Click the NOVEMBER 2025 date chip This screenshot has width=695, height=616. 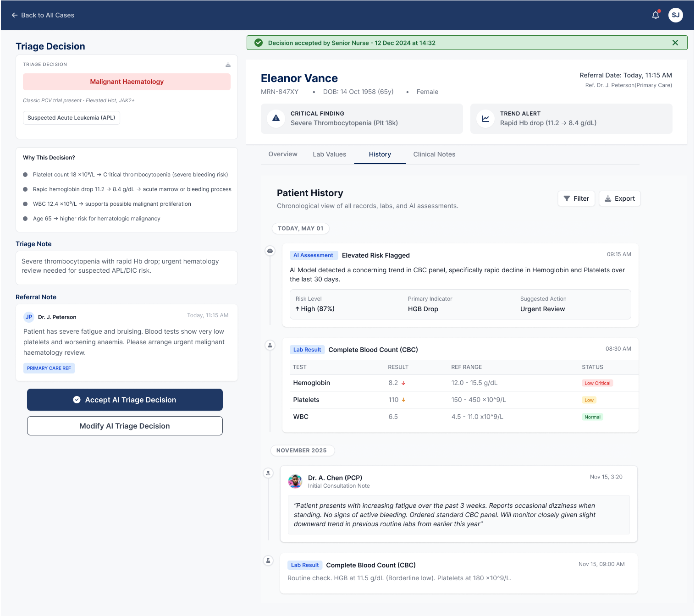(x=303, y=451)
